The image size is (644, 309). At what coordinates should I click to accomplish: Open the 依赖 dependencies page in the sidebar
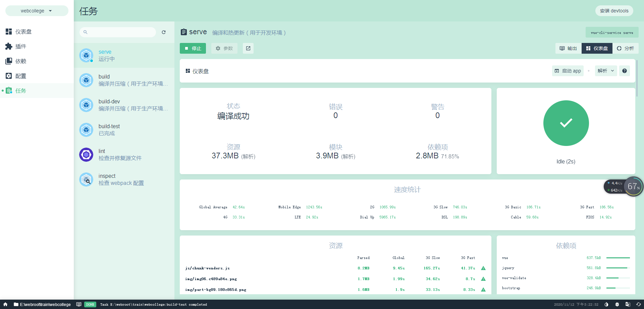21,61
